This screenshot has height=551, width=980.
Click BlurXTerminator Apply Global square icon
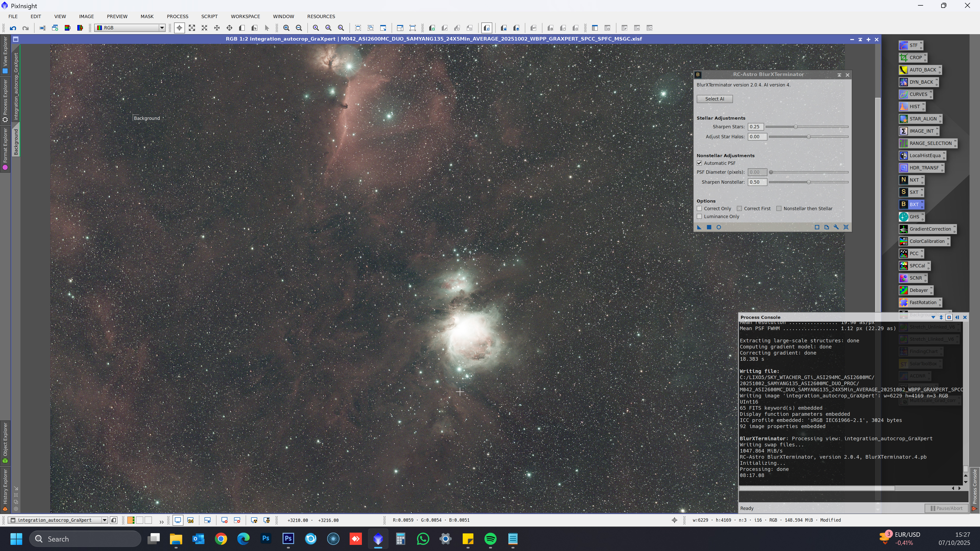click(x=709, y=227)
